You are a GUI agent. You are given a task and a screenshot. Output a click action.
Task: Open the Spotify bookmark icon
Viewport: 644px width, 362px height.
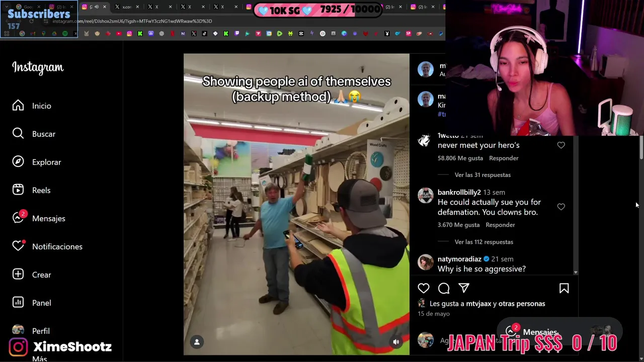tap(65, 34)
